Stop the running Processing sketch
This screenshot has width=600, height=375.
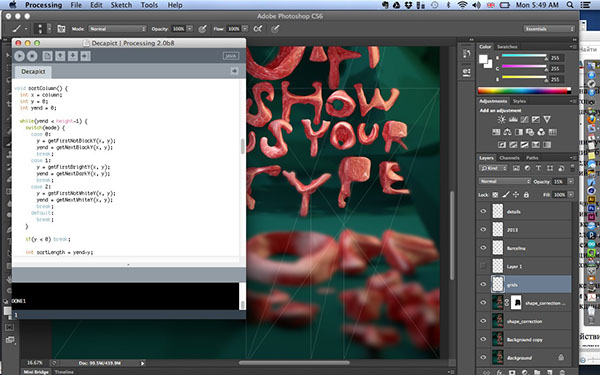tap(32, 56)
